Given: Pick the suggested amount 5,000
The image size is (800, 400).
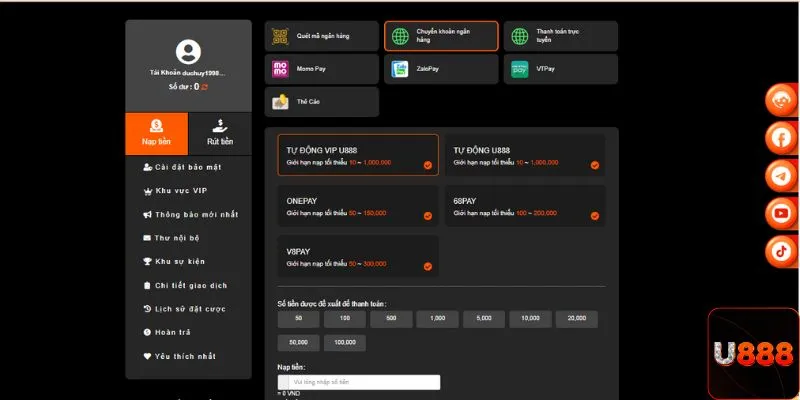Looking at the screenshot, I should (484, 319).
